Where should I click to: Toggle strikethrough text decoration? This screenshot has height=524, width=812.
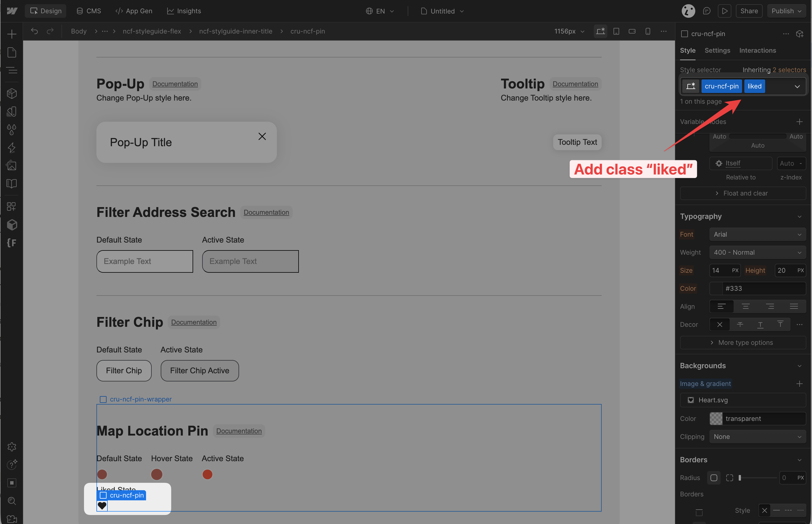[x=740, y=324]
